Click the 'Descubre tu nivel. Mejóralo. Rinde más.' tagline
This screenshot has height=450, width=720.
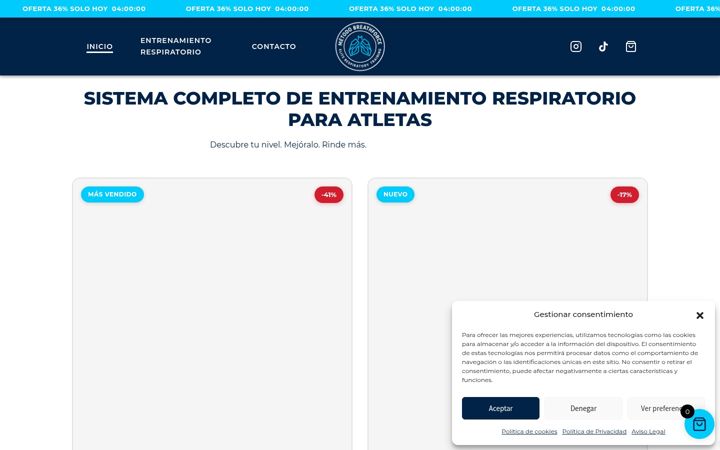coord(288,145)
